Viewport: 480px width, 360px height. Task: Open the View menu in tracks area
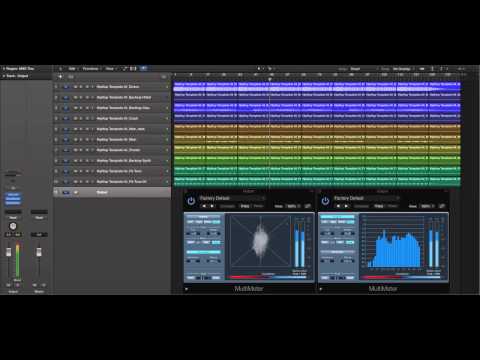[110, 69]
